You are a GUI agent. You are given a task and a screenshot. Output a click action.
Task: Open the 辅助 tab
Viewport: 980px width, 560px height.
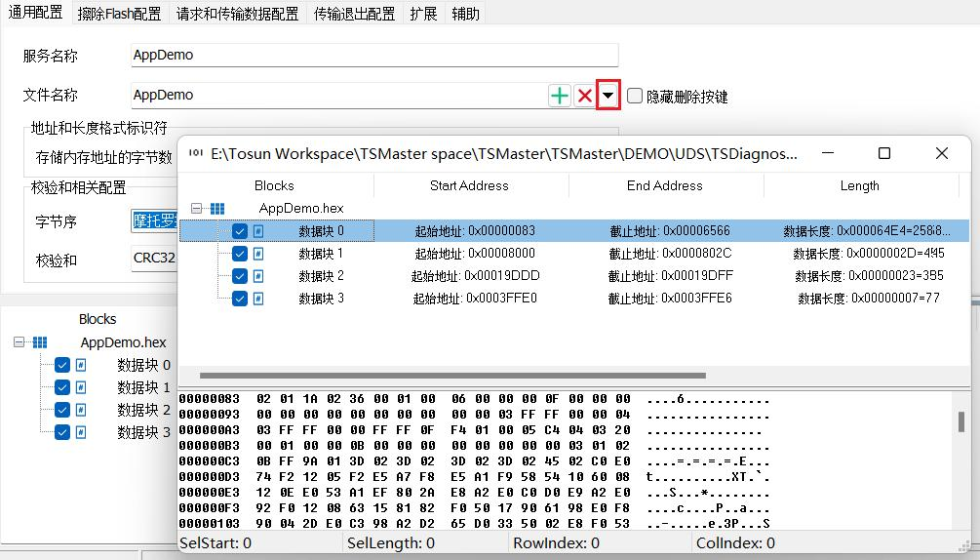(466, 14)
